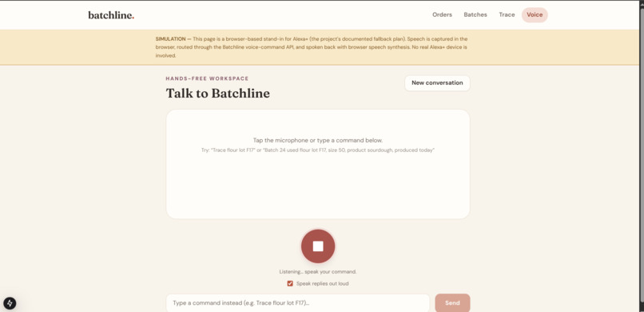Click the 'Try: Trace flour lot F17' example text
Viewport: 644px width, 312px height.
click(x=318, y=150)
